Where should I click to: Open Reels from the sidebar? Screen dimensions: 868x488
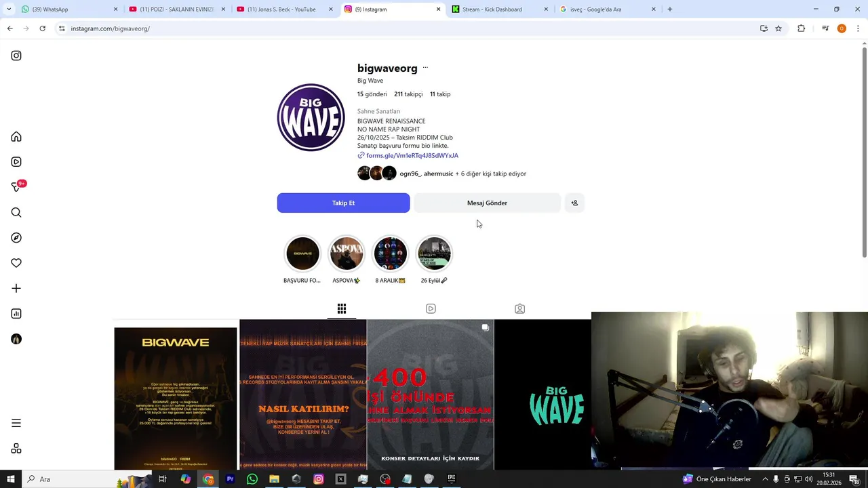pyautogui.click(x=16, y=162)
